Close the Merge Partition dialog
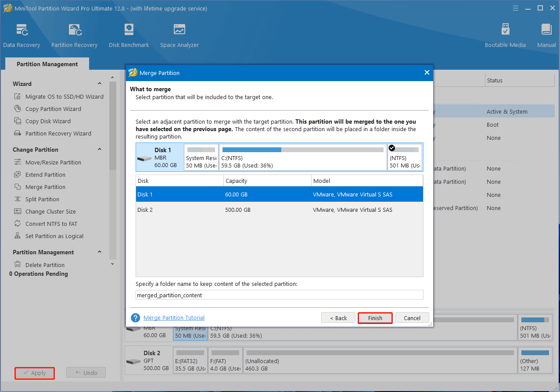The width and height of the screenshot is (560, 392). [x=427, y=73]
